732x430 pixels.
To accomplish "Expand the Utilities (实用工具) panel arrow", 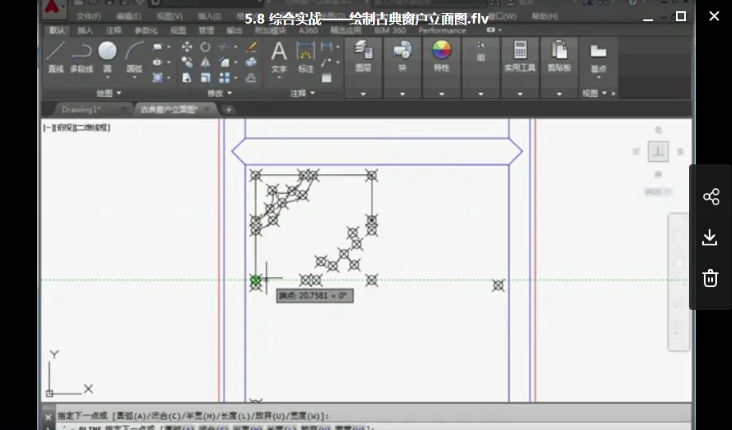I will click(x=520, y=94).
